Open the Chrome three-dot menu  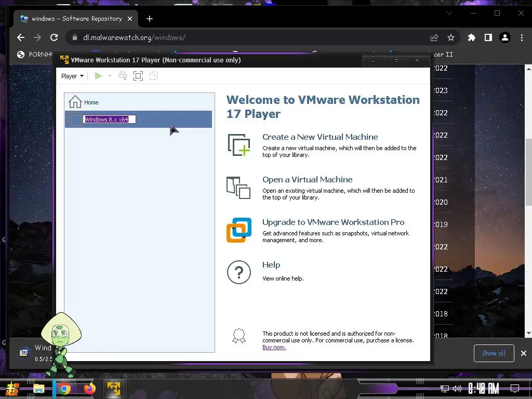pyautogui.click(x=522, y=37)
